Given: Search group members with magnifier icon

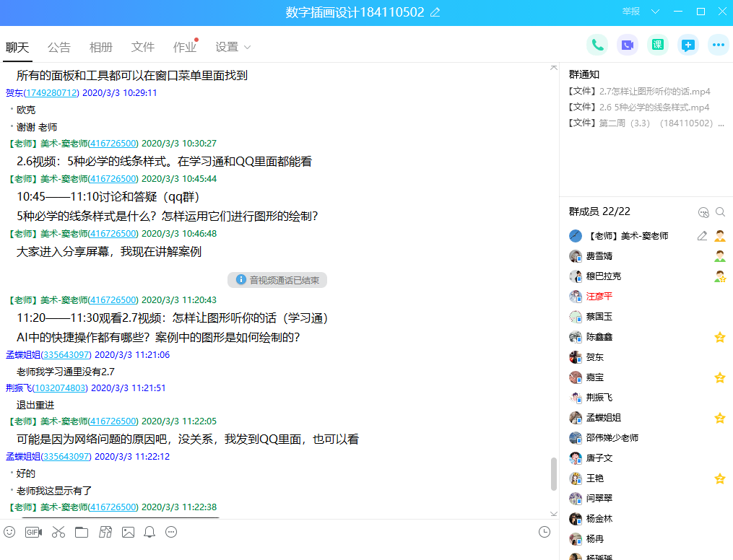Looking at the screenshot, I should (x=720, y=211).
